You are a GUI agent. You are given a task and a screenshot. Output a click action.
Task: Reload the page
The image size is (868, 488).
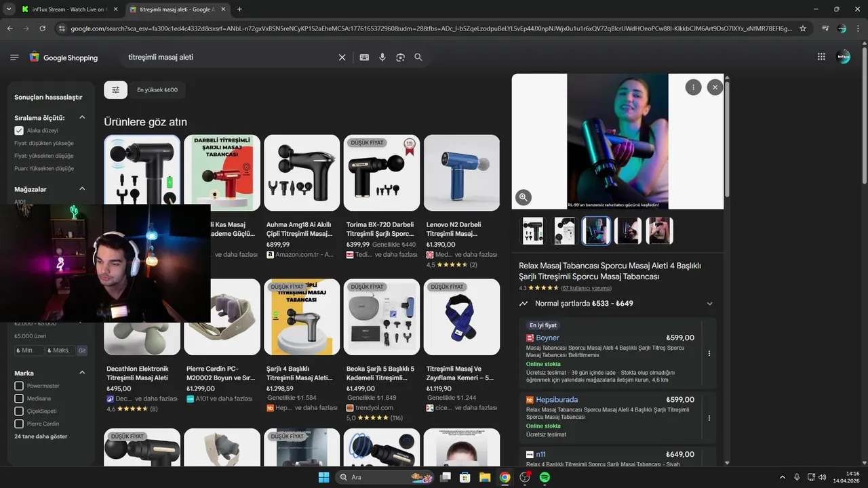coord(42,28)
